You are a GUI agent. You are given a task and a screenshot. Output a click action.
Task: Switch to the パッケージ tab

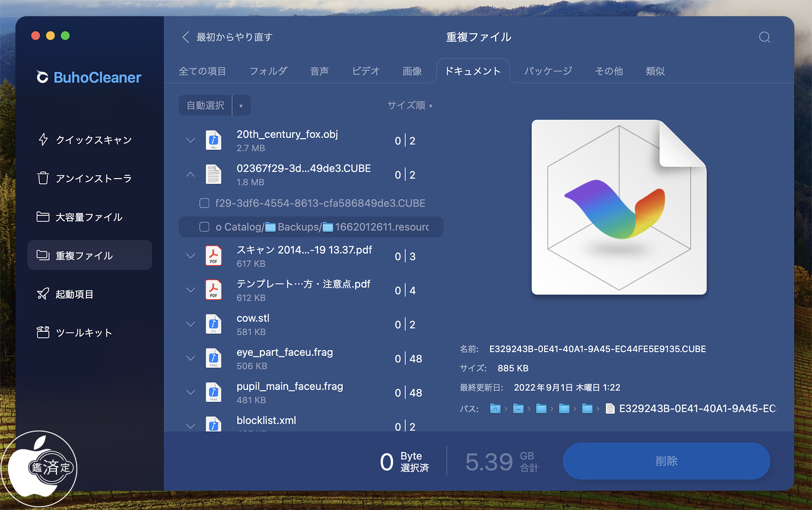point(548,71)
